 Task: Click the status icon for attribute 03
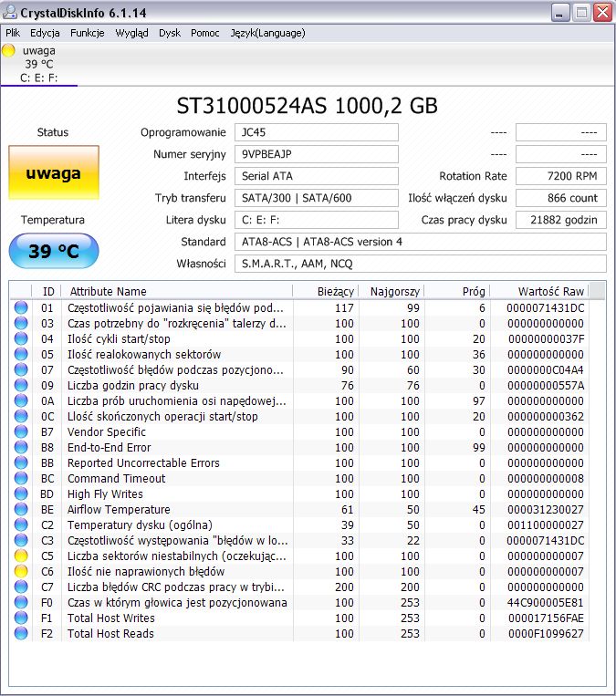(x=21, y=323)
